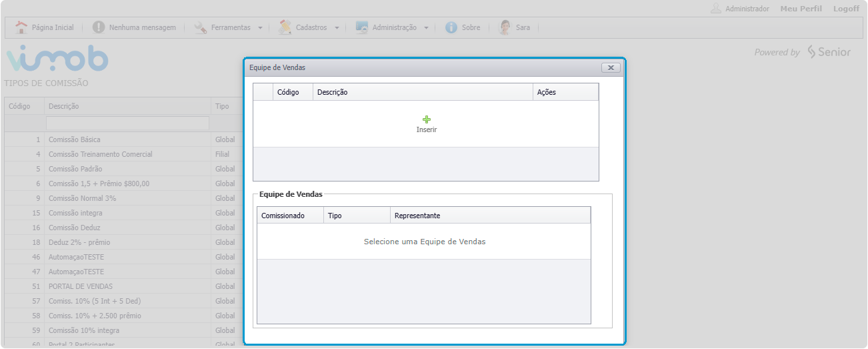Sort by Código column in dialog
This screenshot has height=349, width=868.
293,92
